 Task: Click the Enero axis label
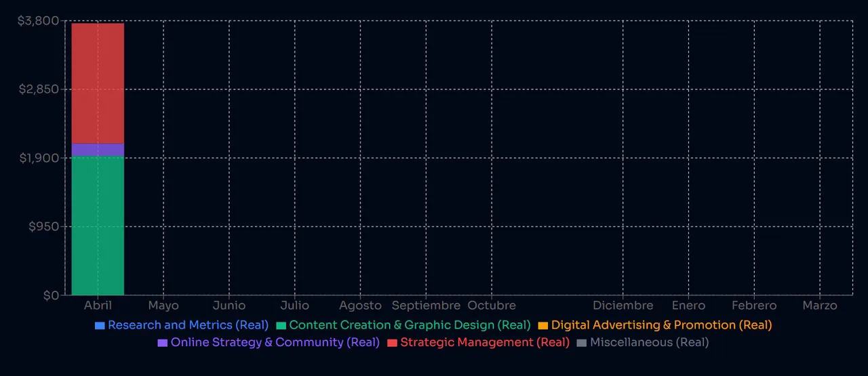689,306
